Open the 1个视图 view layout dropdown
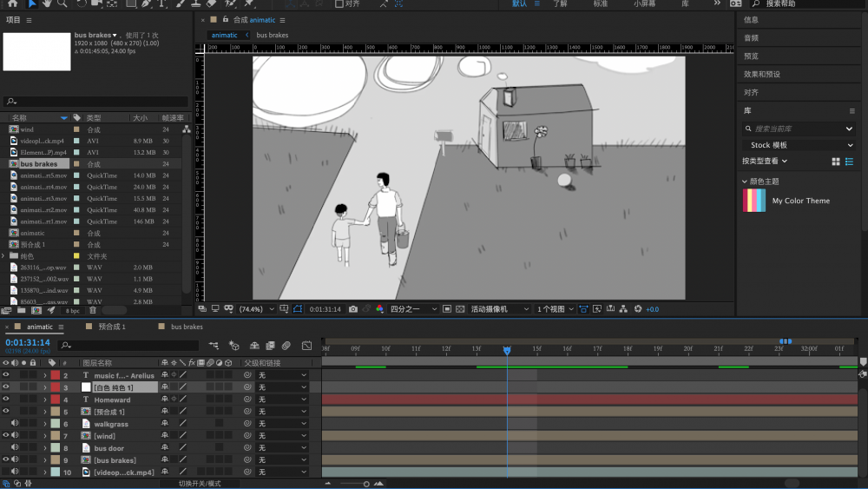The image size is (868, 489). pyautogui.click(x=555, y=309)
